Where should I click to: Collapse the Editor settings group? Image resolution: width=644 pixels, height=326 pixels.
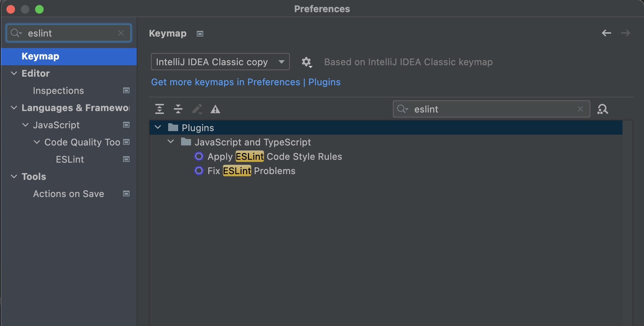coord(14,73)
